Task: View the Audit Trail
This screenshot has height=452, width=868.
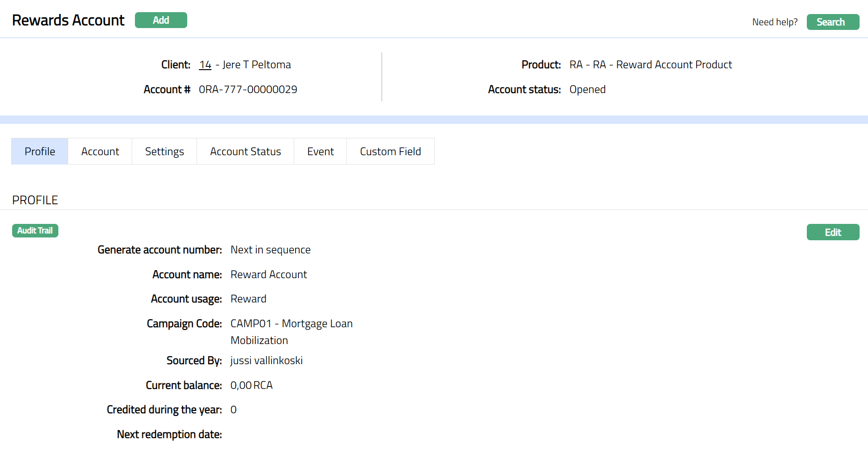Action: (x=35, y=230)
